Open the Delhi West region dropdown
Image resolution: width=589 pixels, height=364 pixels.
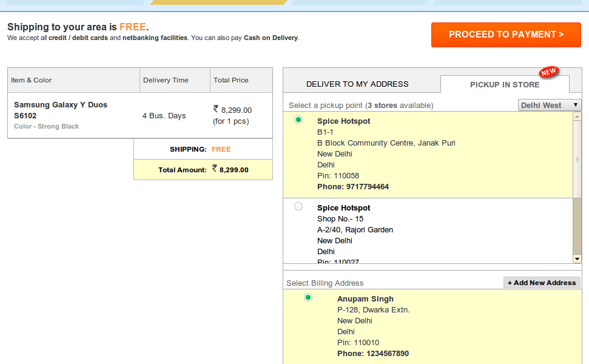[x=550, y=105]
